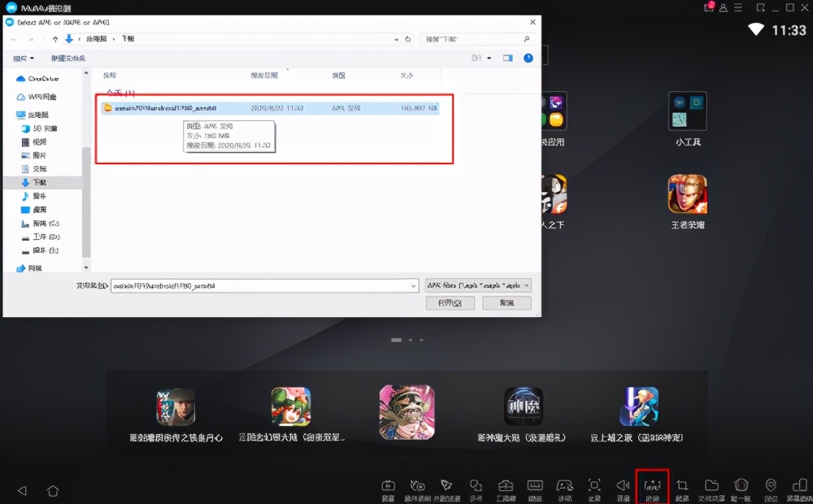813x504 pixels.
Task: Select OneDrive in the dialog sidebar
Action: [37, 79]
